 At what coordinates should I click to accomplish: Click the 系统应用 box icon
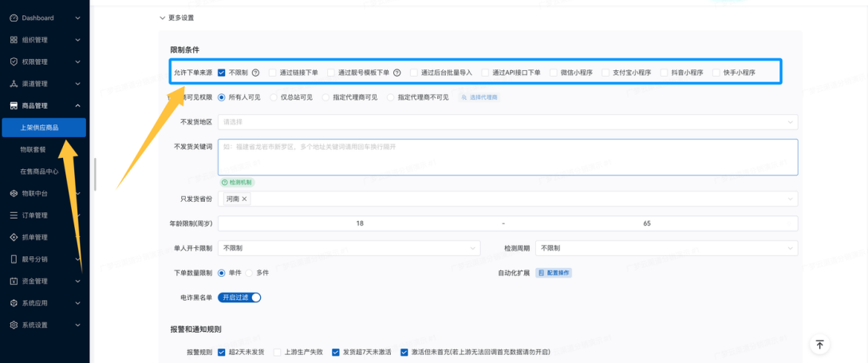point(14,303)
